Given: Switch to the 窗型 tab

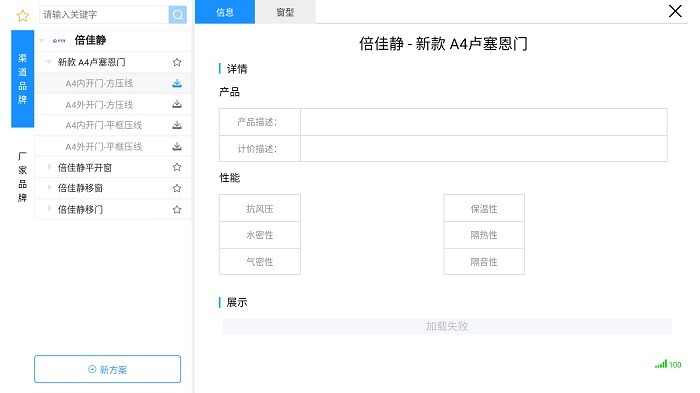Looking at the screenshot, I should coord(285,12).
